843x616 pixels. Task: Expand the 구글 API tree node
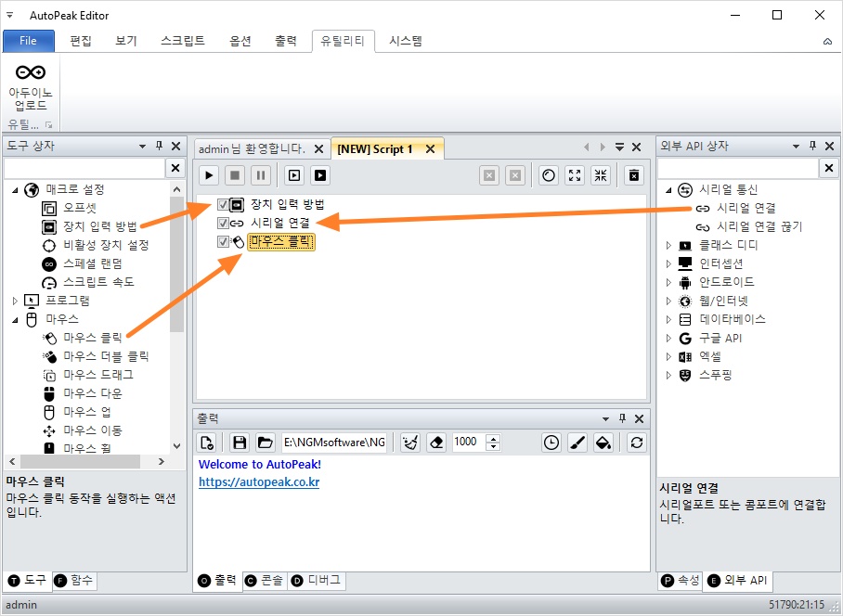[x=668, y=339]
